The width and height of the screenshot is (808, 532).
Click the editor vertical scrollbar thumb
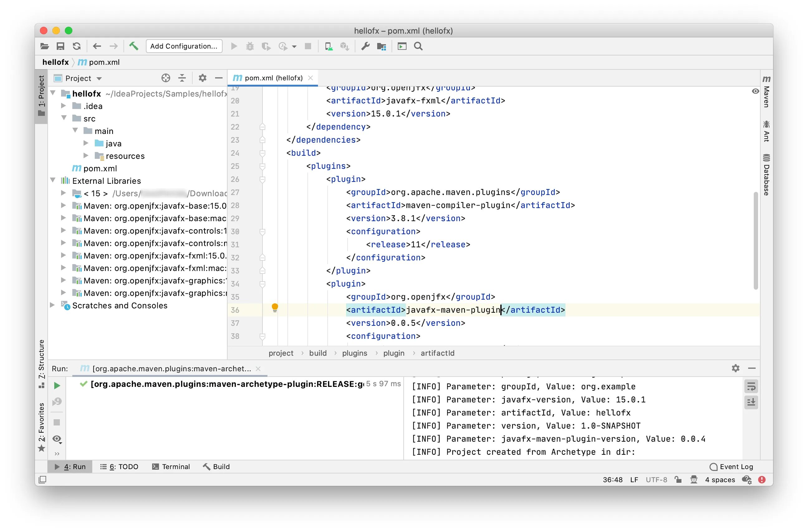pos(755,241)
